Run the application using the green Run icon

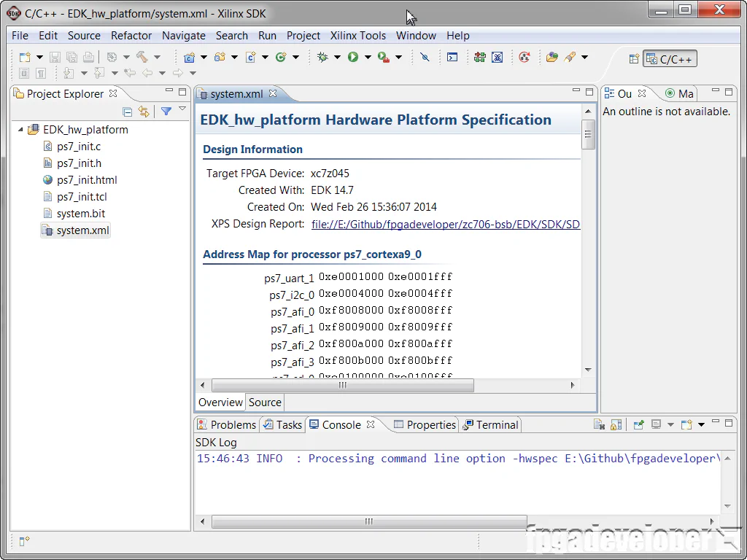352,57
